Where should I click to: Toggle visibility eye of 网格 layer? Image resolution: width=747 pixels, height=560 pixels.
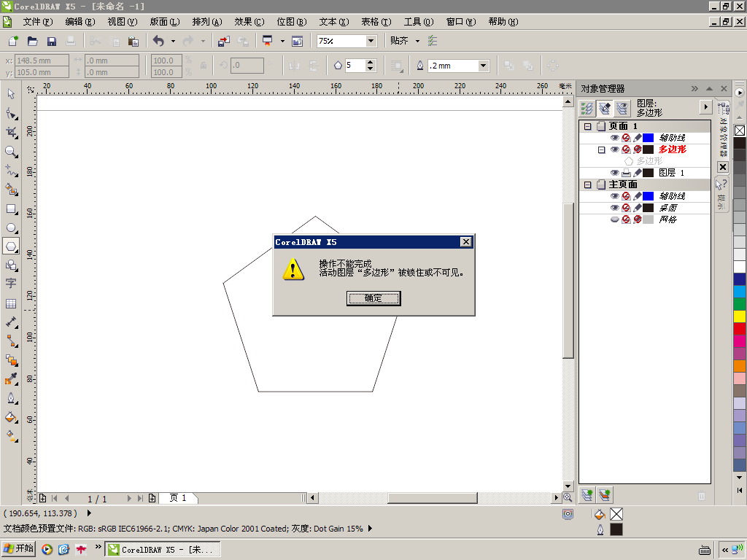(x=614, y=219)
